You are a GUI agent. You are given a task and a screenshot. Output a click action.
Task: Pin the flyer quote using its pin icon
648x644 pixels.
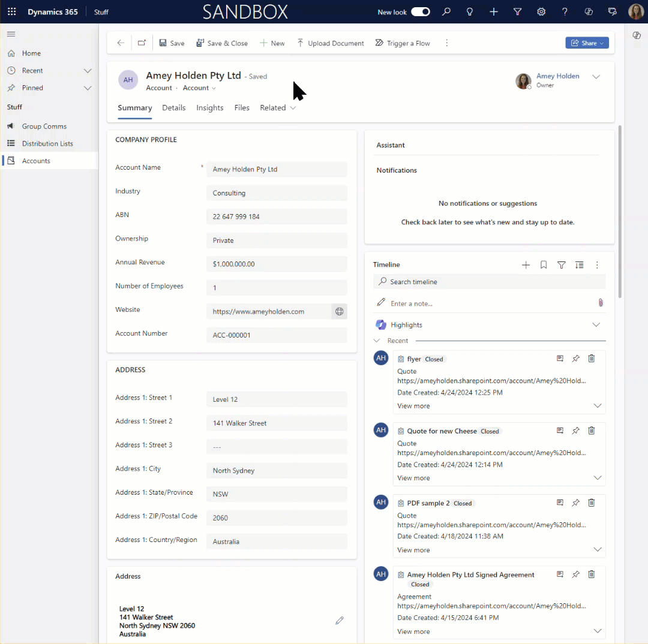(575, 358)
